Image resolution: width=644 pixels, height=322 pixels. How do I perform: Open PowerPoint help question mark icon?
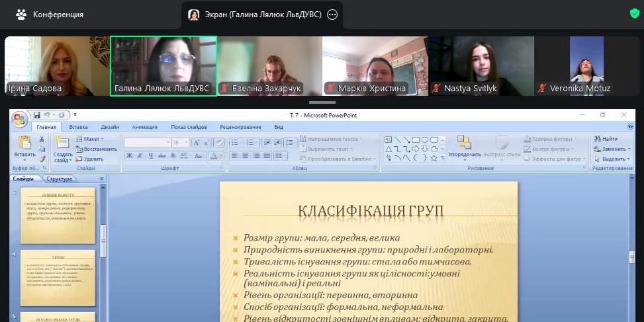(629, 126)
